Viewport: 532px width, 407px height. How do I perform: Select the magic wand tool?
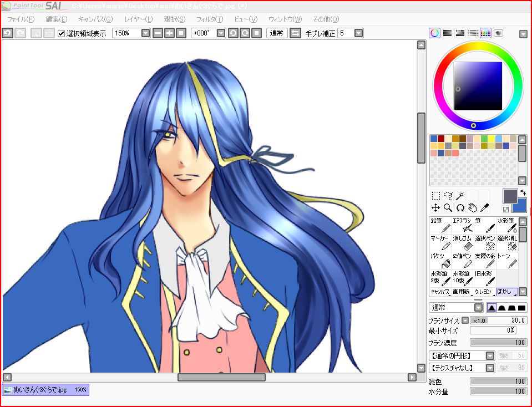(x=460, y=196)
